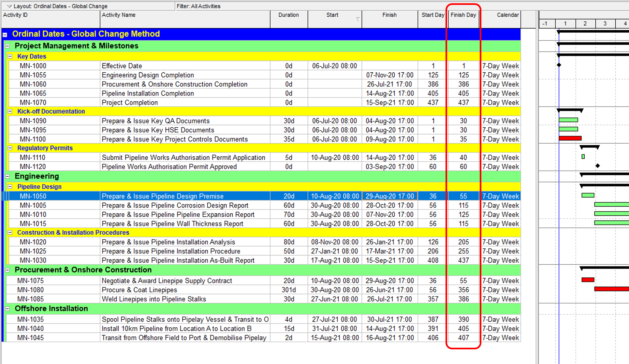The image size is (629, 364).
Task: Click finish date 03-Sep-20 17:00 of MN-1120
Action: click(389, 167)
